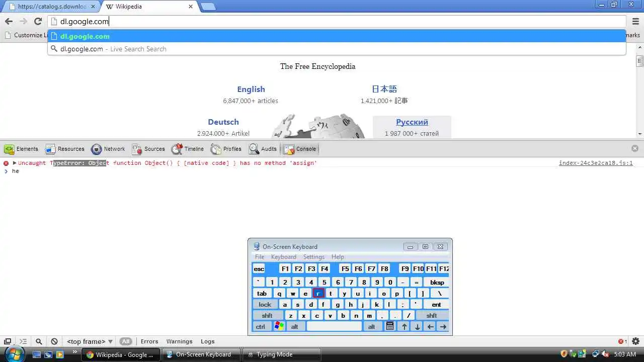Image resolution: width=644 pixels, height=362 pixels.
Task: Click the tab key on On-Screen Keyboard
Action: click(x=262, y=294)
